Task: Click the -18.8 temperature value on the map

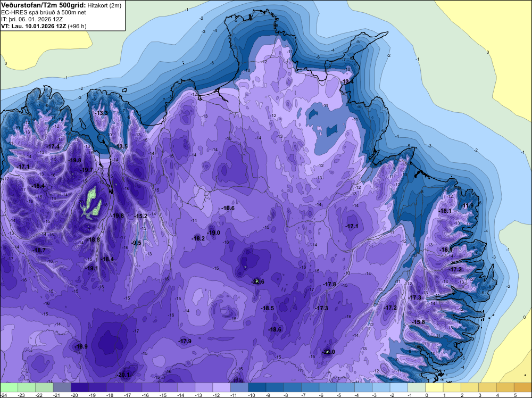Action: click(93, 239)
